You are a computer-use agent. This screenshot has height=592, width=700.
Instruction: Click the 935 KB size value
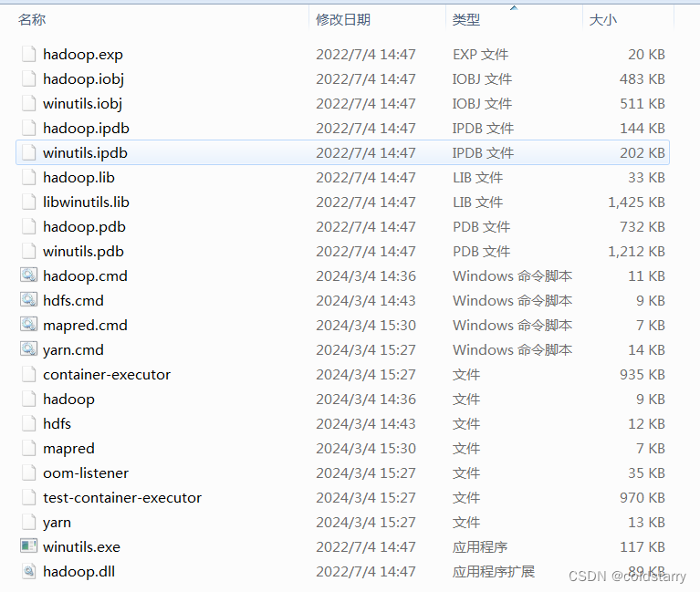(643, 375)
